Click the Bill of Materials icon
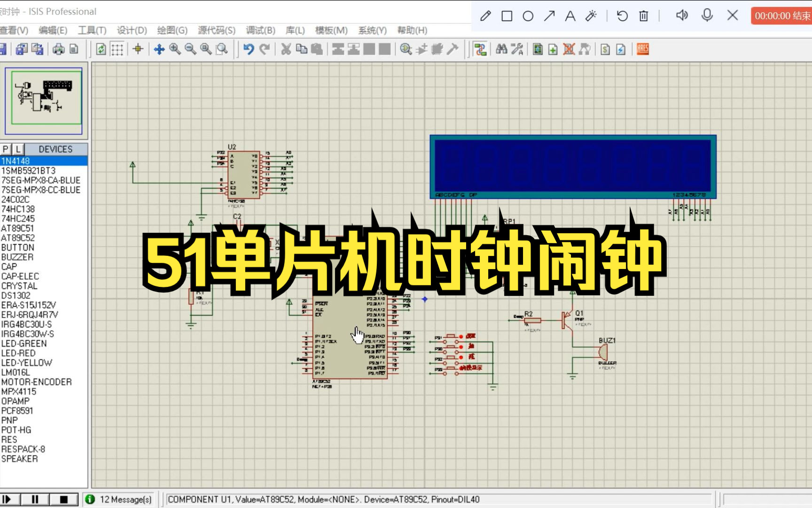This screenshot has width=812, height=508. pyautogui.click(x=606, y=49)
